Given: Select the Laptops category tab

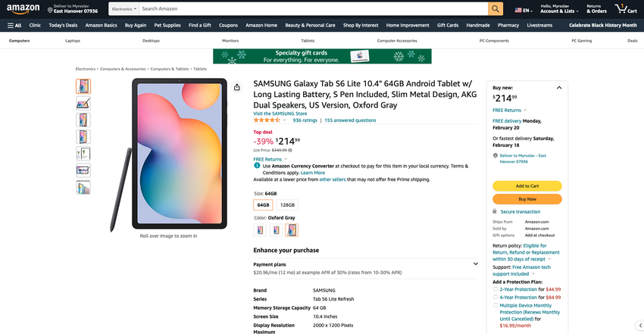Looking at the screenshot, I should [x=73, y=40].
